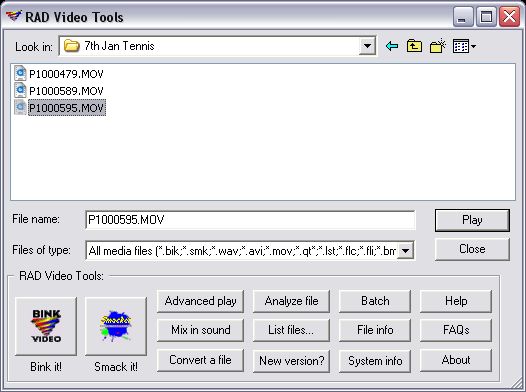Open the About dialog
The width and height of the screenshot is (526, 392).
(x=456, y=360)
